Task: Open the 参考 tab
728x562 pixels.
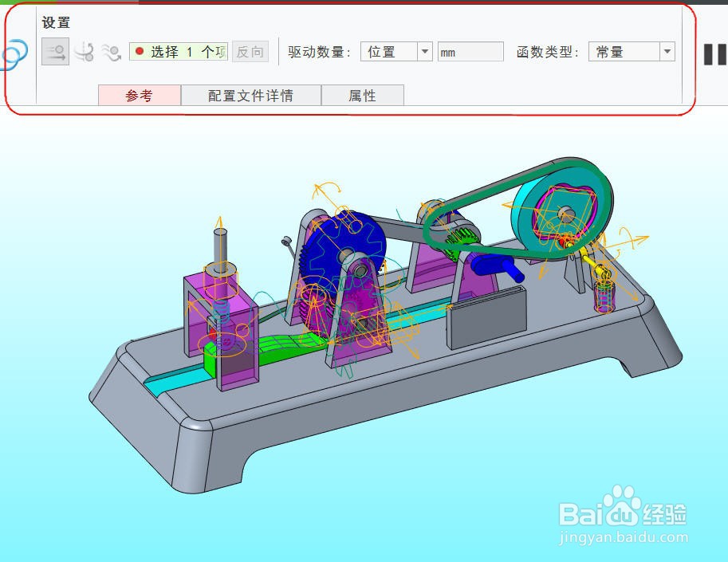Action: (x=140, y=95)
